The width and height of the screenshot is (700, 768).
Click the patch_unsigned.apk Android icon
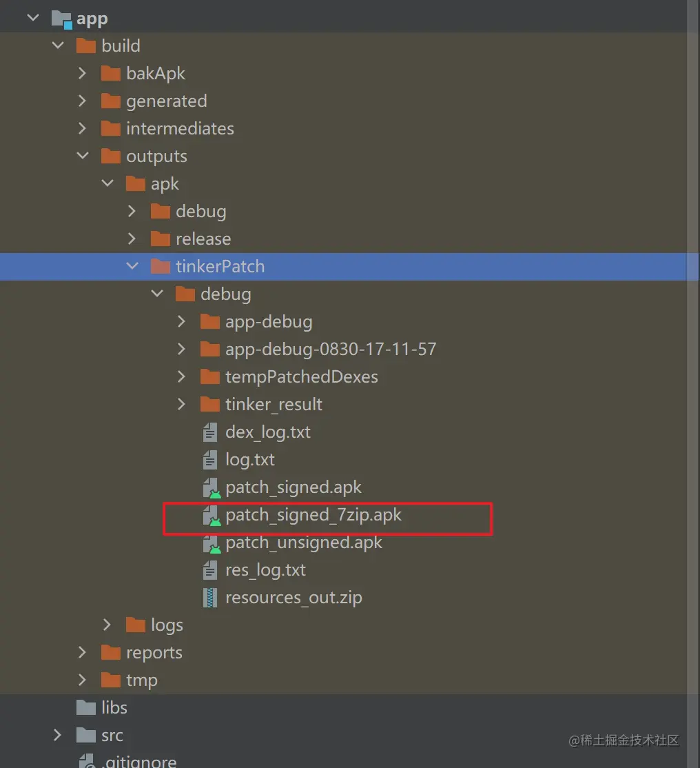point(212,543)
